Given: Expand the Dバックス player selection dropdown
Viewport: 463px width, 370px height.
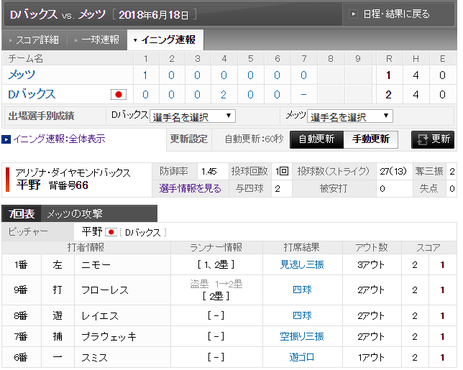Looking at the screenshot, I should coord(192,116).
